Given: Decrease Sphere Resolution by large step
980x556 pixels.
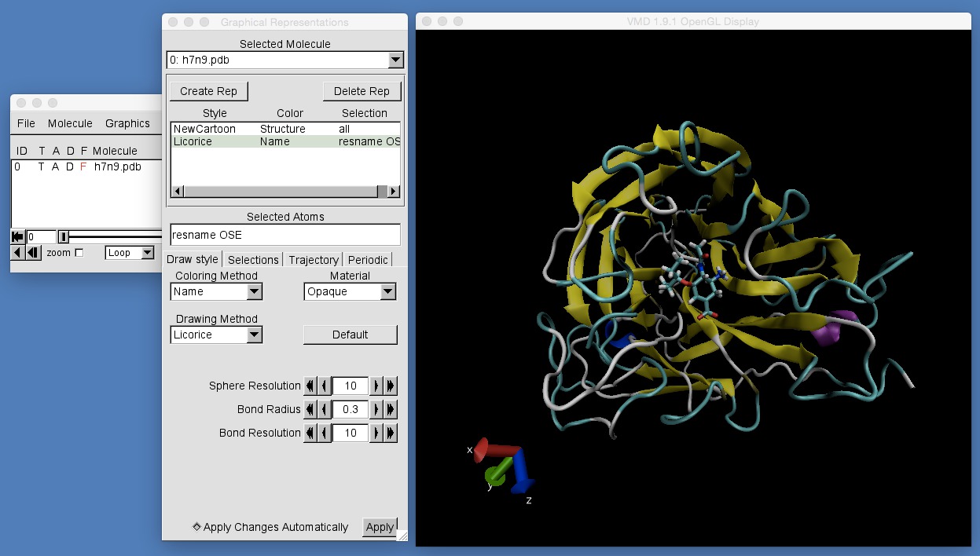Looking at the screenshot, I should click(x=310, y=386).
